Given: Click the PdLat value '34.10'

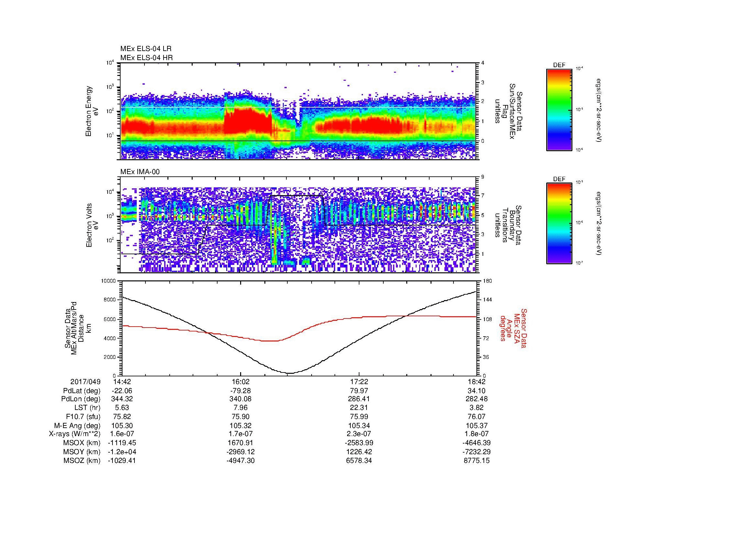Looking at the screenshot, I should tap(477, 391).
